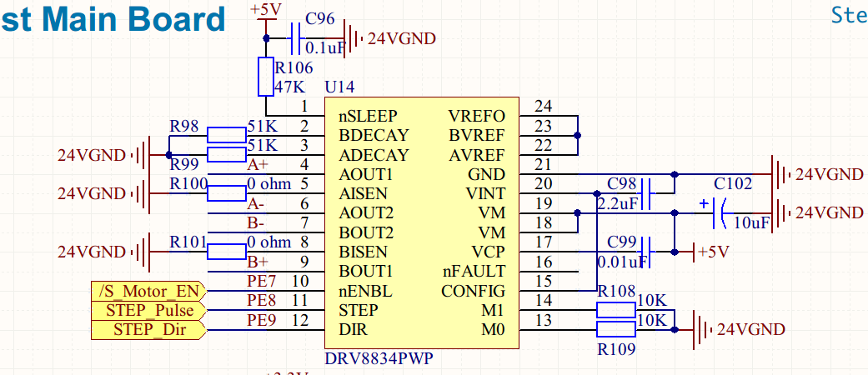The width and height of the screenshot is (868, 375).
Task: Select the R106 resistor symbol
Action: [266, 77]
